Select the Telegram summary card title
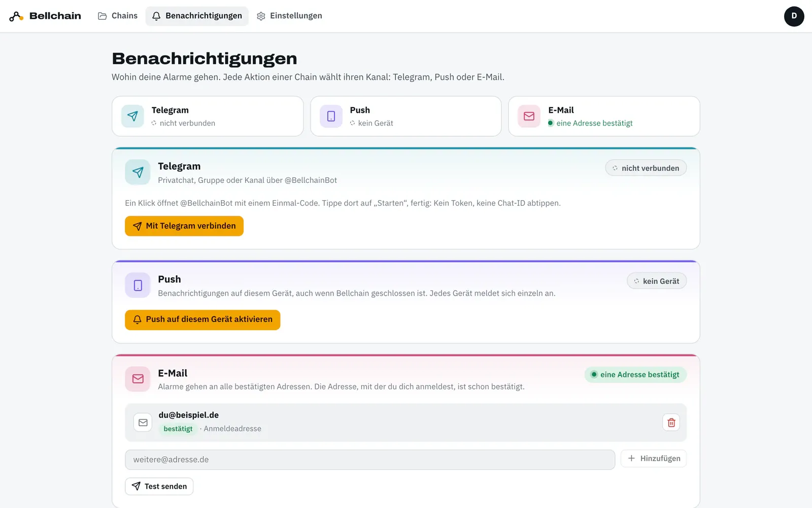 170,110
